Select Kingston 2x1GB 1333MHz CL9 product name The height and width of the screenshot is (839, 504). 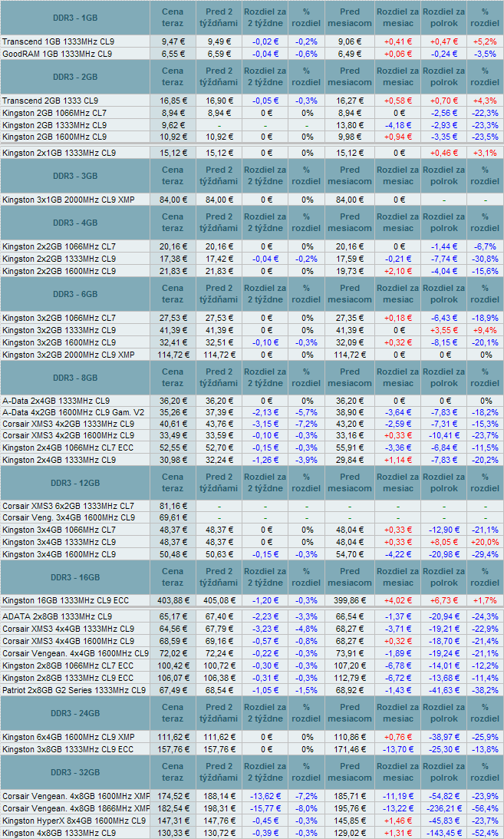[x=59, y=153]
